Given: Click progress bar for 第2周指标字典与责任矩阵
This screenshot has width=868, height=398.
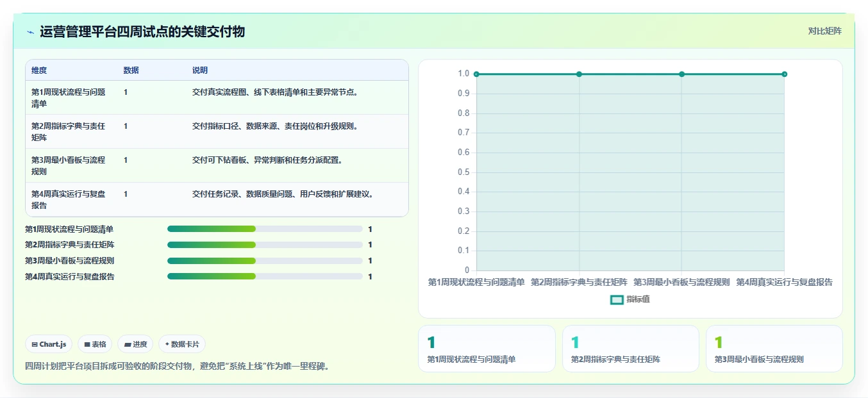Looking at the screenshot, I should pyautogui.click(x=265, y=245).
